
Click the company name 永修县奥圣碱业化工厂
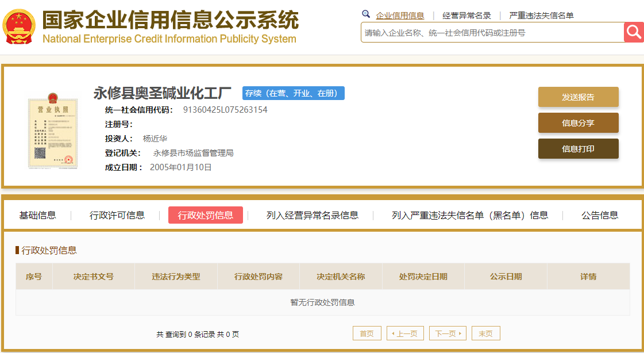[x=162, y=93]
